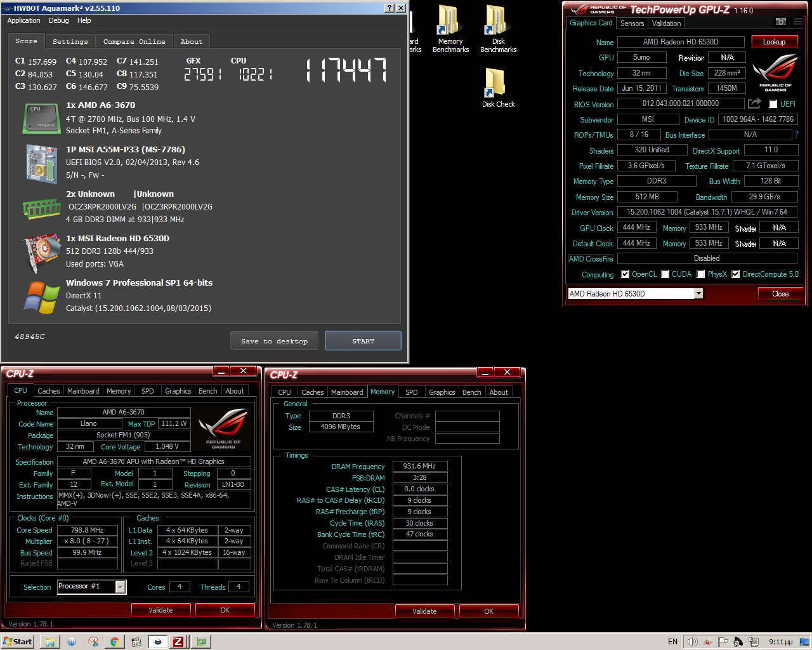Toggle the UEFI checkbox in GPU-Z

click(773, 104)
